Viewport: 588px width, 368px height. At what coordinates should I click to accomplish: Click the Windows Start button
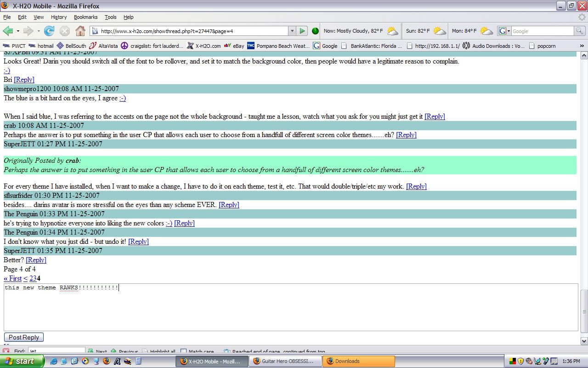22,361
